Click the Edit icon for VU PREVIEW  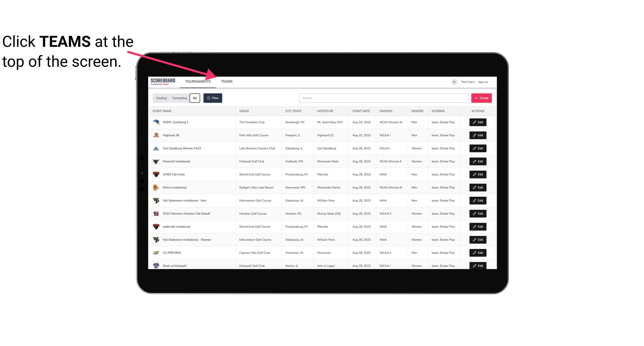click(478, 253)
